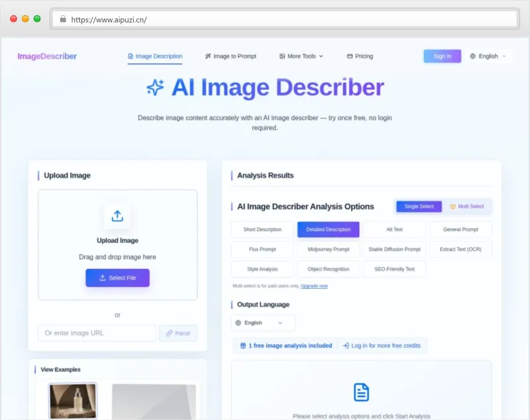Click the image icon beside More Tools
This screenshot has width=530, height=420.
(282, 56)
